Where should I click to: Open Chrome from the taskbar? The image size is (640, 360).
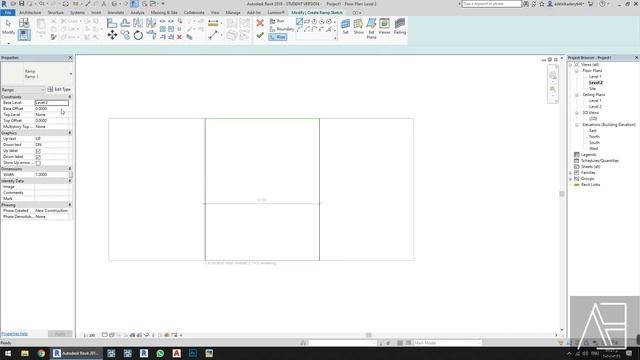click(x=41, y=353)
